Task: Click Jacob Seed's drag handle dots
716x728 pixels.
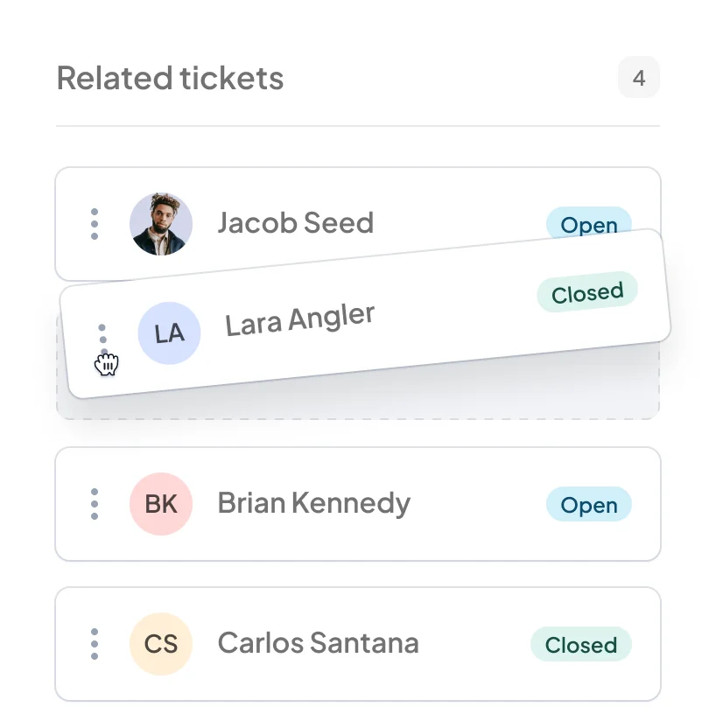Action: 95,224
